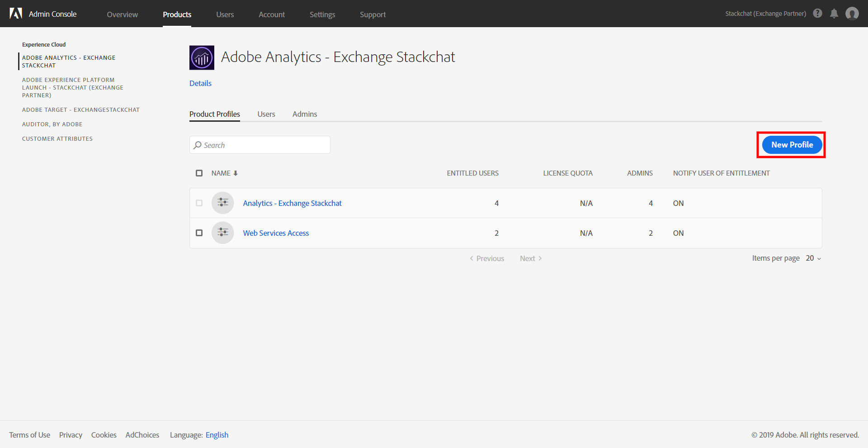Select Adobe Experience Platform Launch in sidebar
The height and width of the screenshot is (448, 868).
click(73, 87)
